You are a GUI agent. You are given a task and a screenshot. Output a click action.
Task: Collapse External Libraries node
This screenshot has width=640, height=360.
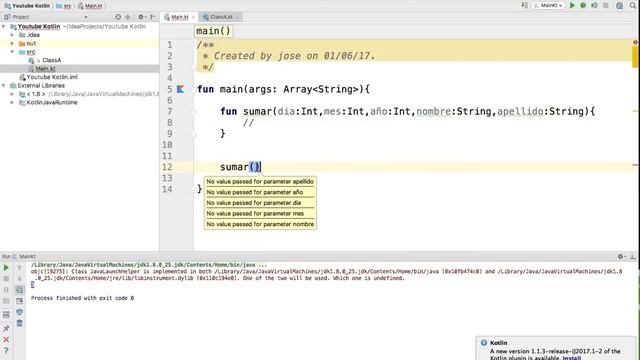point(4,86)
